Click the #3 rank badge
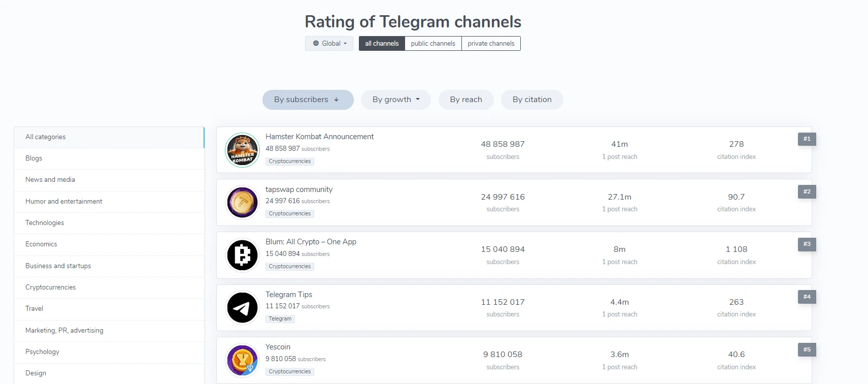Screen dimensions: 868x384 point(807,244)
